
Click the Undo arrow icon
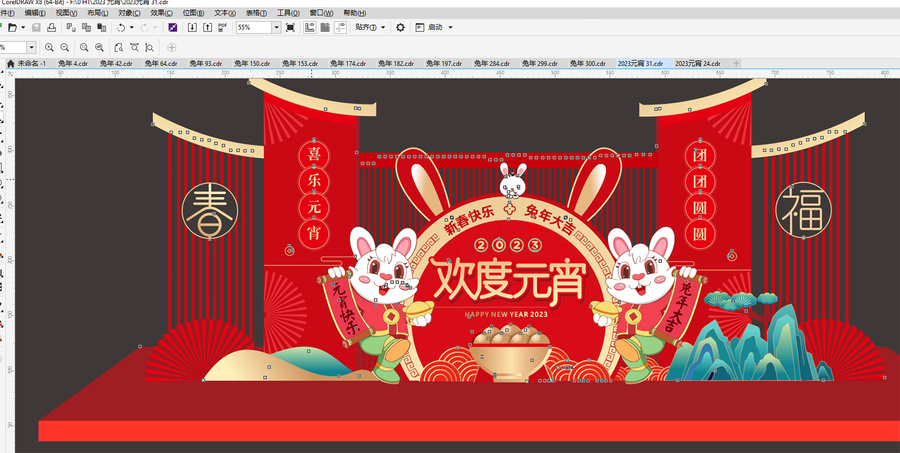coord(121,27)
